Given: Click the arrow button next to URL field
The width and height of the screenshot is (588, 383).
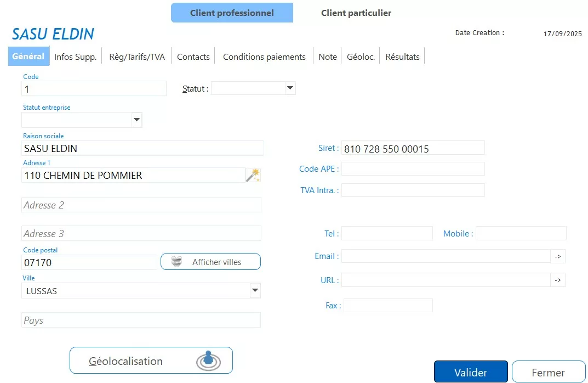Looking at the screenshot, I should click(x=557, y=280).
